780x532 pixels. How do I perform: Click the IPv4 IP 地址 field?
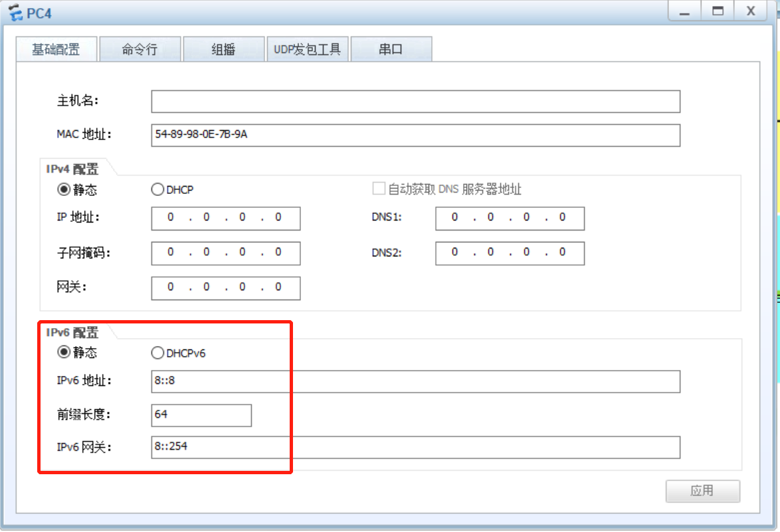pos(226,219)
